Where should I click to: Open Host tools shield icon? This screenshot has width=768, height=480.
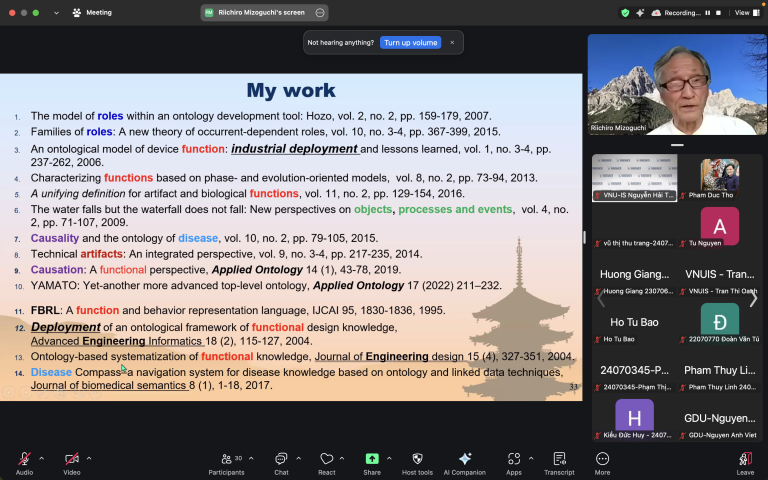click(x=417, y=459)
